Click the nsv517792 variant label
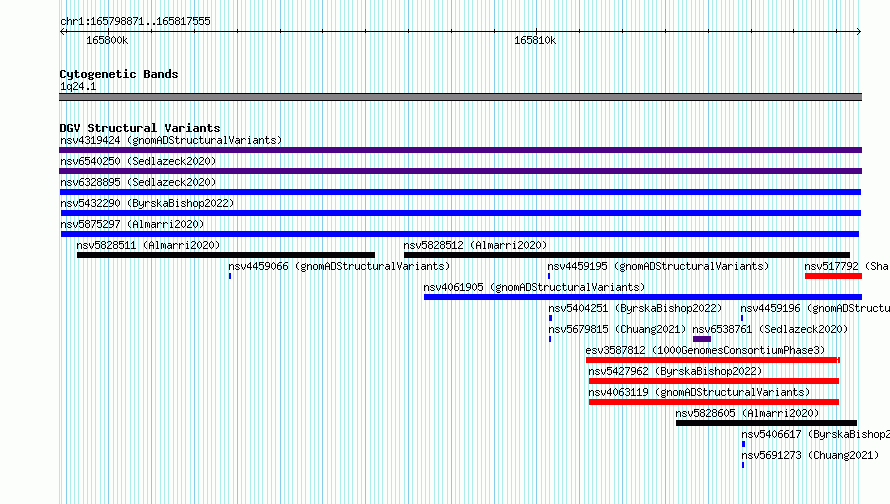The width and height of the screenshot is (890, 504). (x=846, y=266)
